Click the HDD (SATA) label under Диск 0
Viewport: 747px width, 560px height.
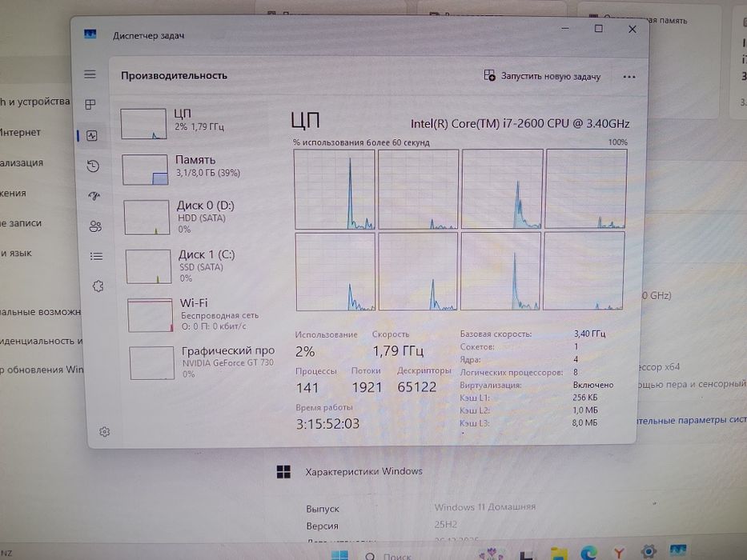[202, 218]
